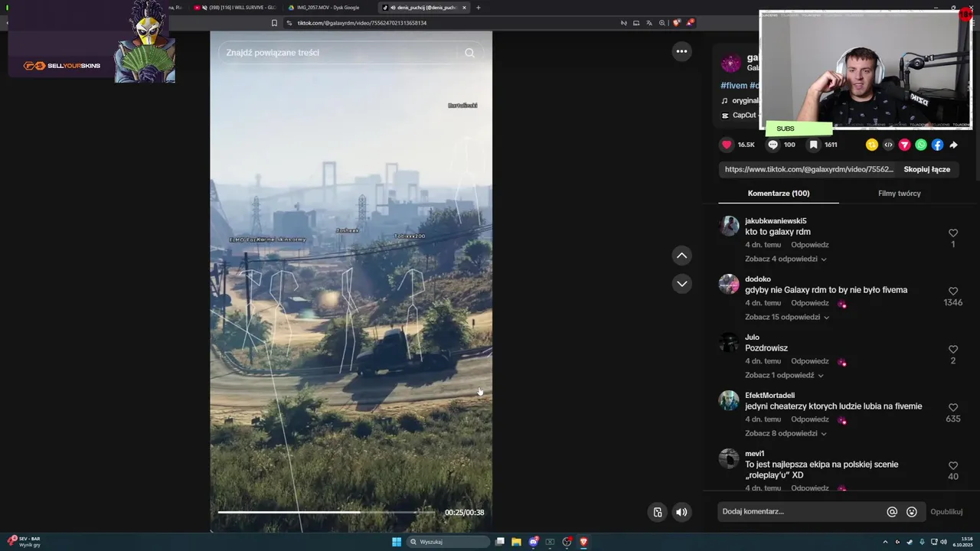Zoom page with address bar magnifier icon
Image resolution: width=980 pixels, height=551 pixels.
(x=662, y=23)
